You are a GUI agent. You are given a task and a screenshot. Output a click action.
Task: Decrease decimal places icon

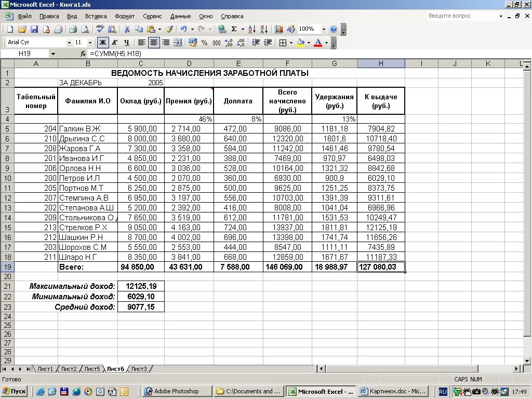pos(241,43)
